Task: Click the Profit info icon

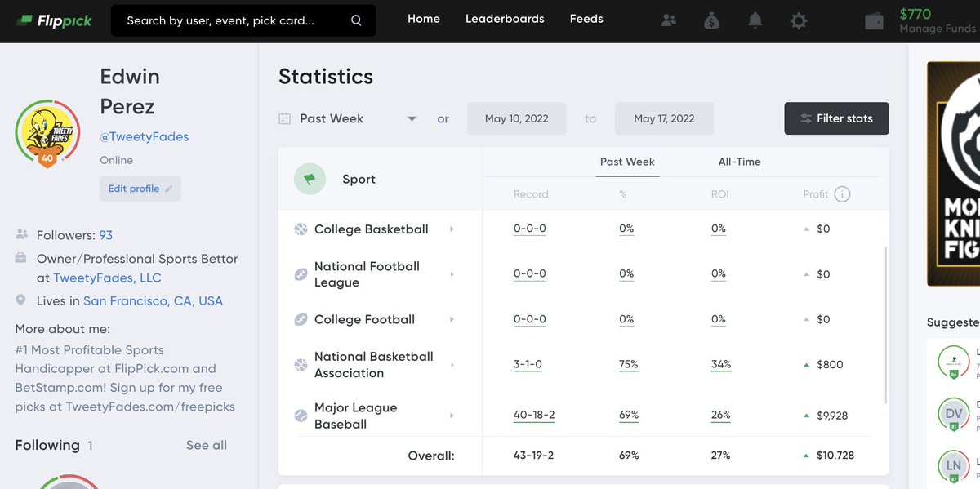Action: click(842, 194)
